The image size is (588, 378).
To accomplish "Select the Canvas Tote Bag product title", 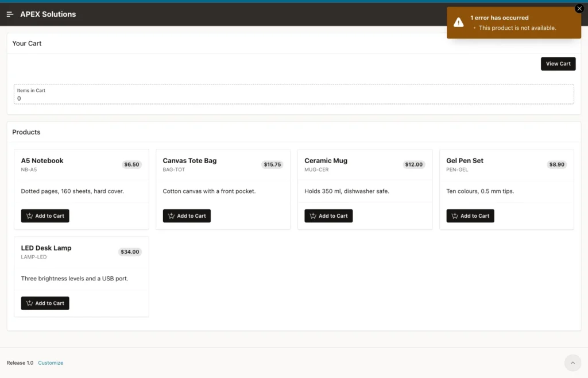I will pos(189,160).
